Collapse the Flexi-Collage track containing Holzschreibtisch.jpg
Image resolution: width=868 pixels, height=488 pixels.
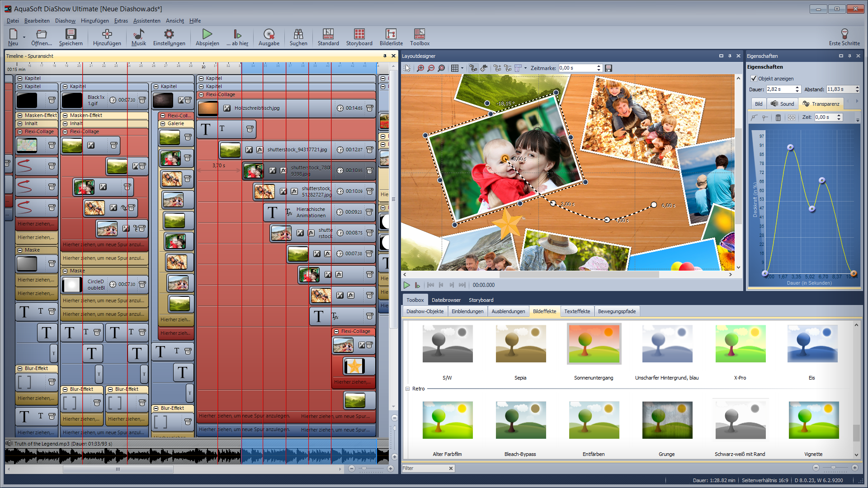pos(202,94)
